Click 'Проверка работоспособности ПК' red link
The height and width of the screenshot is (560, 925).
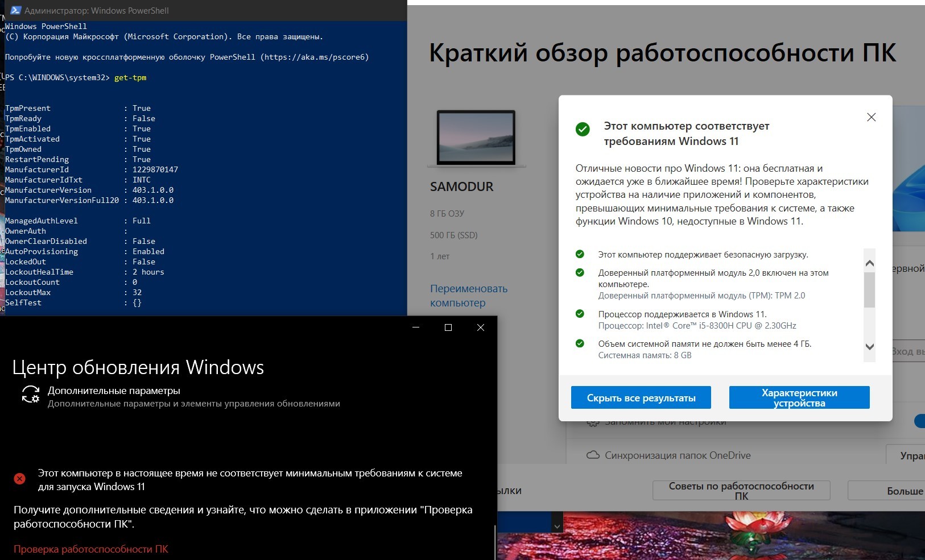point(91,549)
